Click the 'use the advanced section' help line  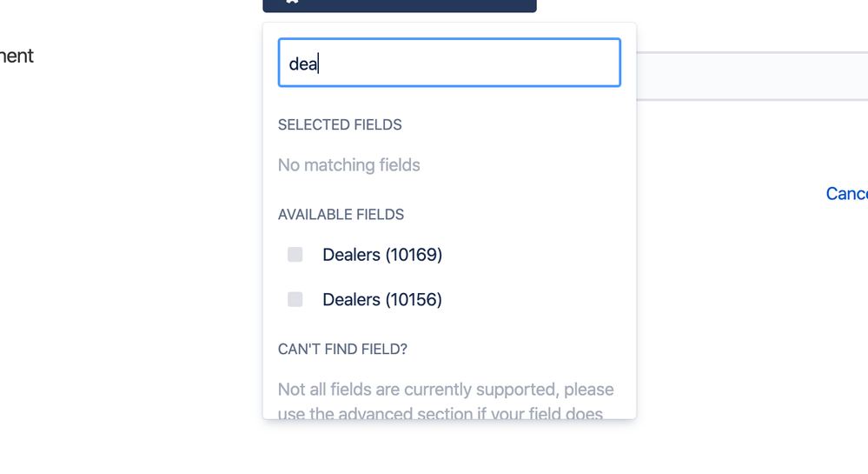pyautogui.click(x=441, y=413)
